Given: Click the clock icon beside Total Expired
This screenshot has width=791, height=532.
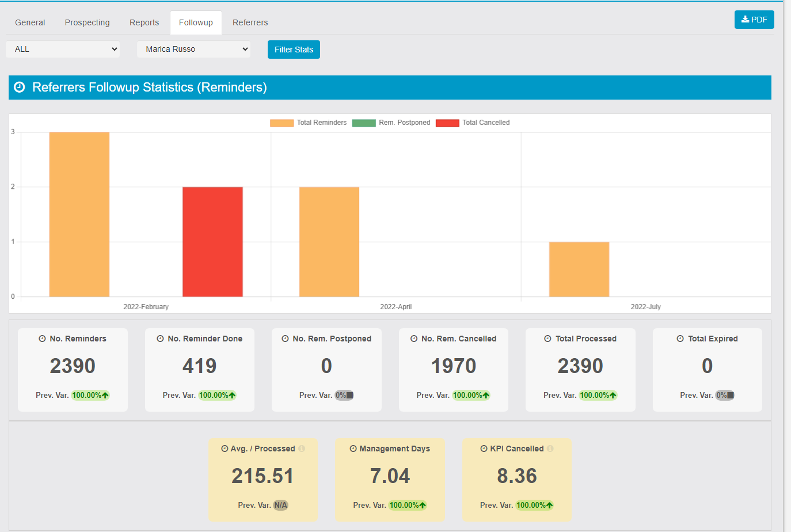Looking at the screenshot, I should click(680, 339).
